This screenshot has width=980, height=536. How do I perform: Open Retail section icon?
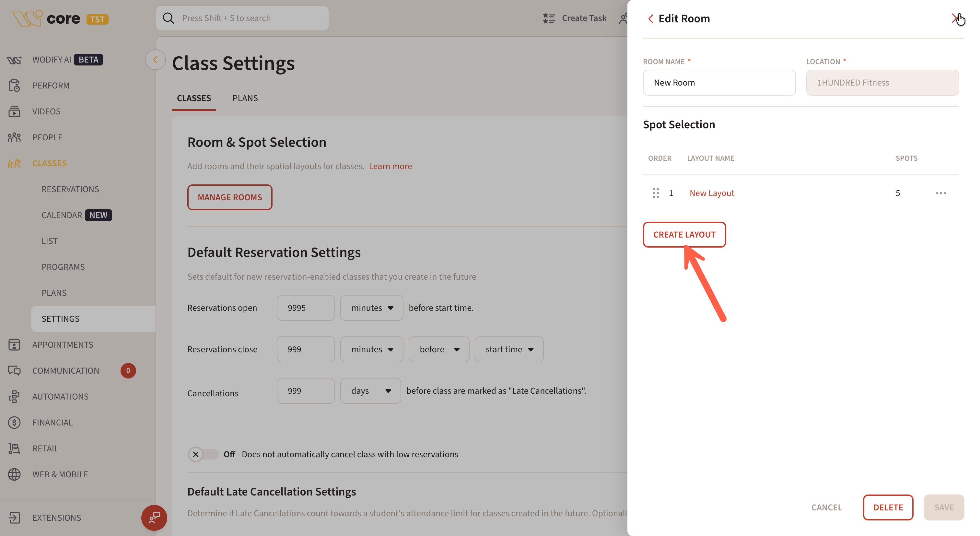tap(14, 448)
